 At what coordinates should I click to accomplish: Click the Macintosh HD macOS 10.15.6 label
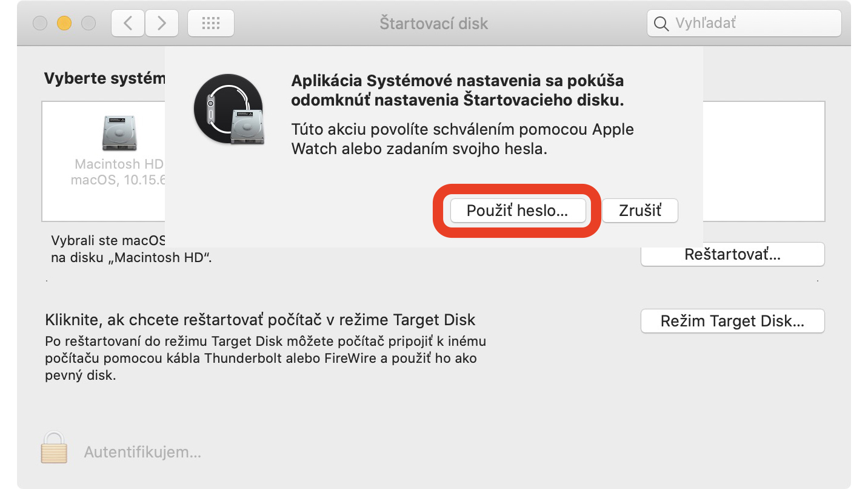pos(119,172)
